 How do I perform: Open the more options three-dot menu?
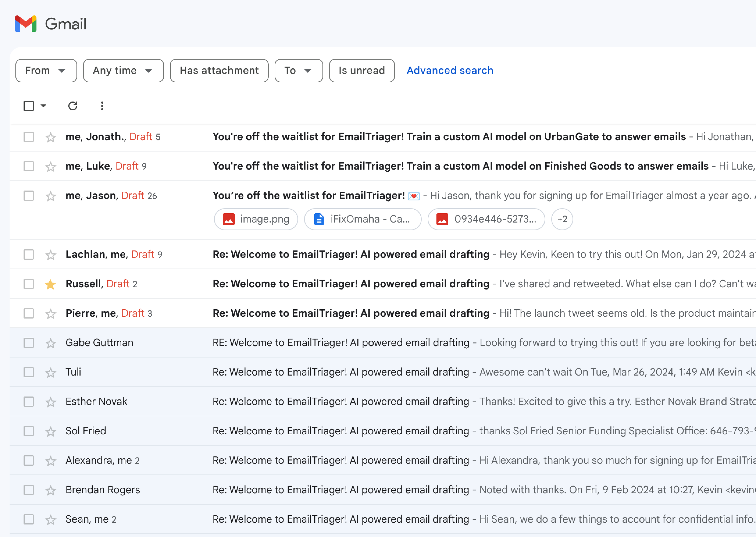102,106
